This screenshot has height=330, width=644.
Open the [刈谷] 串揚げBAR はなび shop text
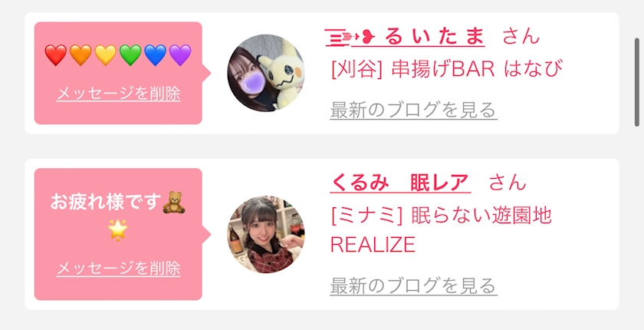point(446,69)
